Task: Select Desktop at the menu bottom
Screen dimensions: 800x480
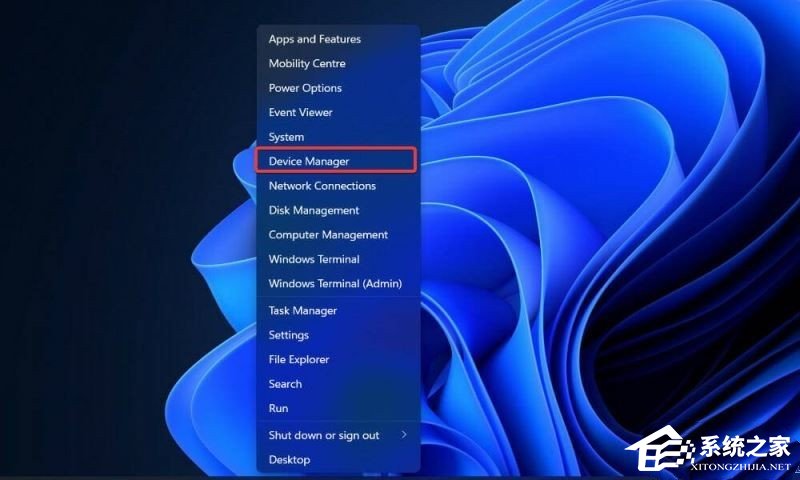Action: [289, 460]
